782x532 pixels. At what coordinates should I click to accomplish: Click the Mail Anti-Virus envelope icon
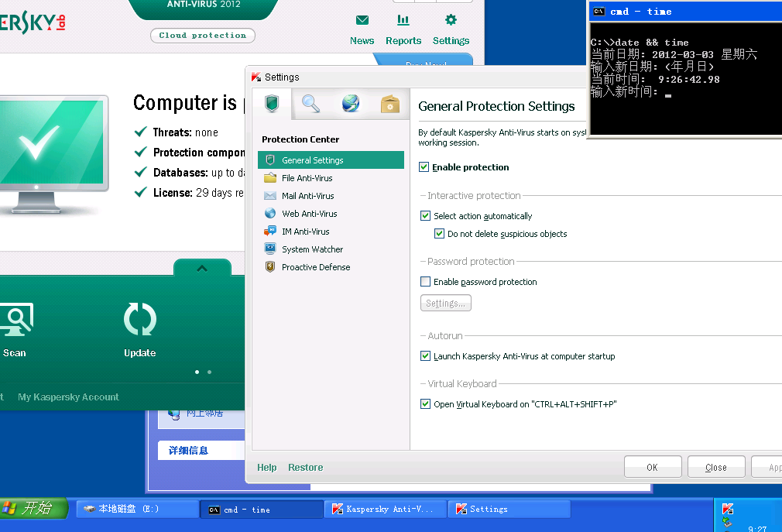coord(270,195)
